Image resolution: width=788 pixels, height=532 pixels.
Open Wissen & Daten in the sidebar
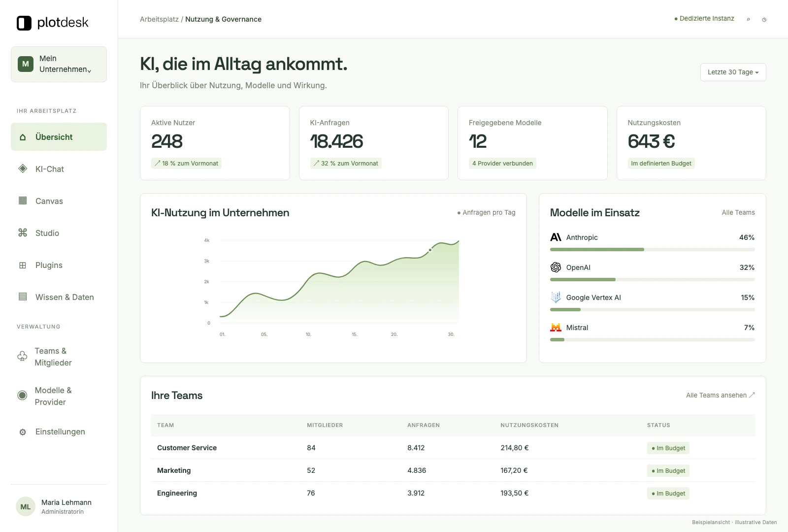[x=59, y=297]
